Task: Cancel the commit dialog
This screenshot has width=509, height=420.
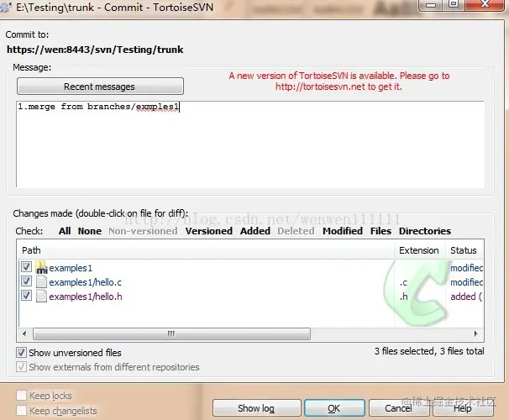Action: click(x=398, y=407)
